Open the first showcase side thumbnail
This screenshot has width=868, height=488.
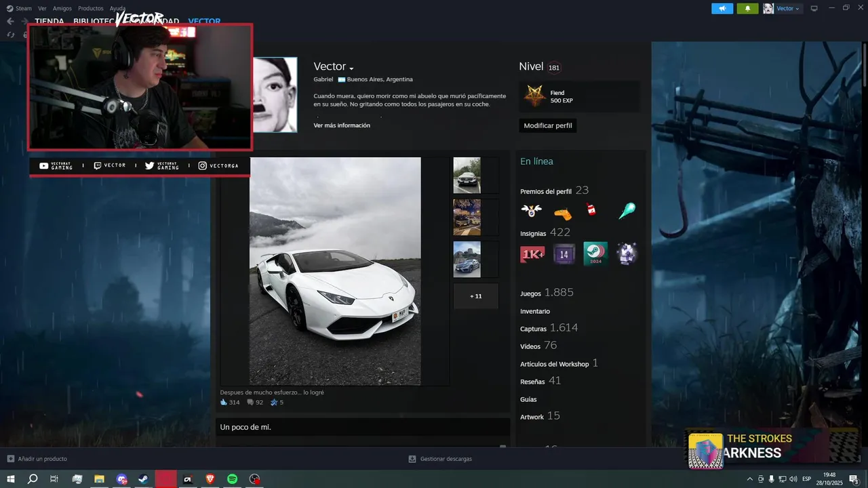point(467,176)
